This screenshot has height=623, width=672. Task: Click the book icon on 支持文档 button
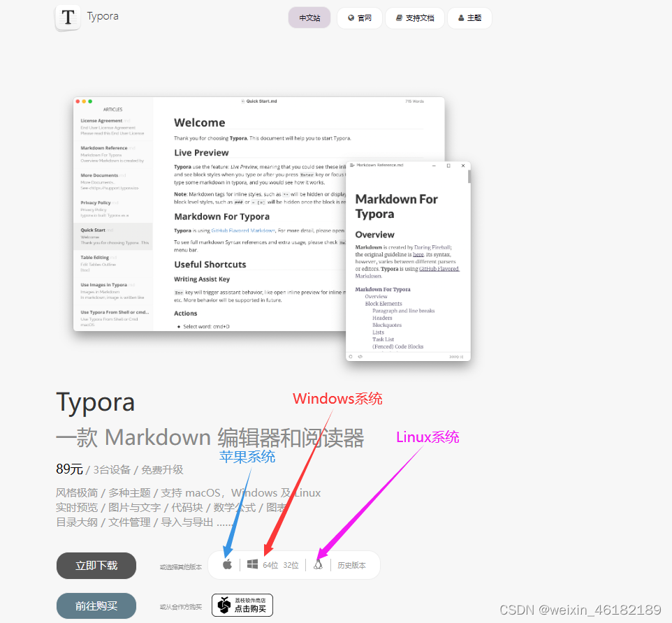[x=398, y=18]
